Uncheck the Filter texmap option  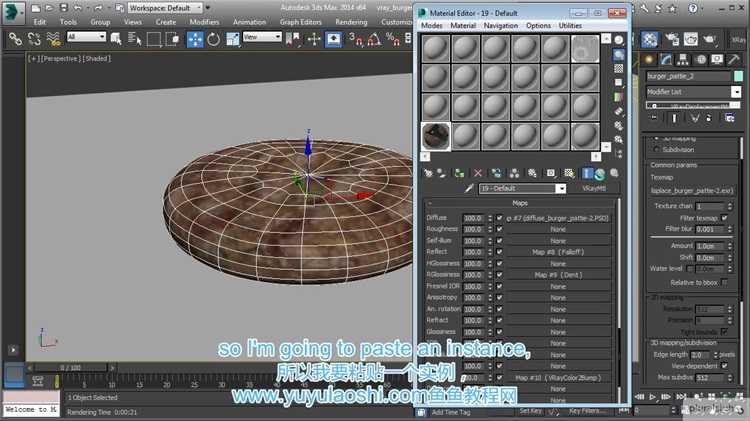(725, 217)
